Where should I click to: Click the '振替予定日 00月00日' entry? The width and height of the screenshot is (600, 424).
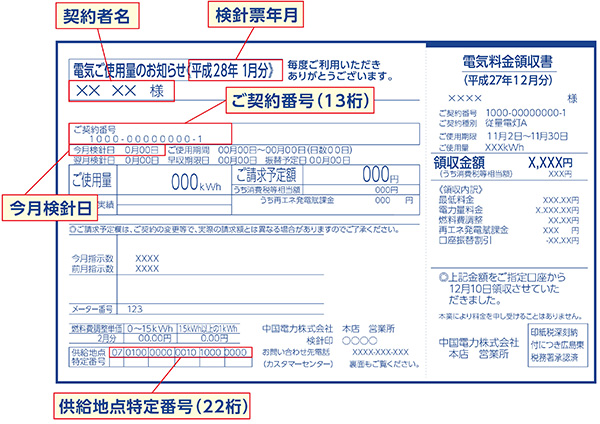(x=308, y=160)
